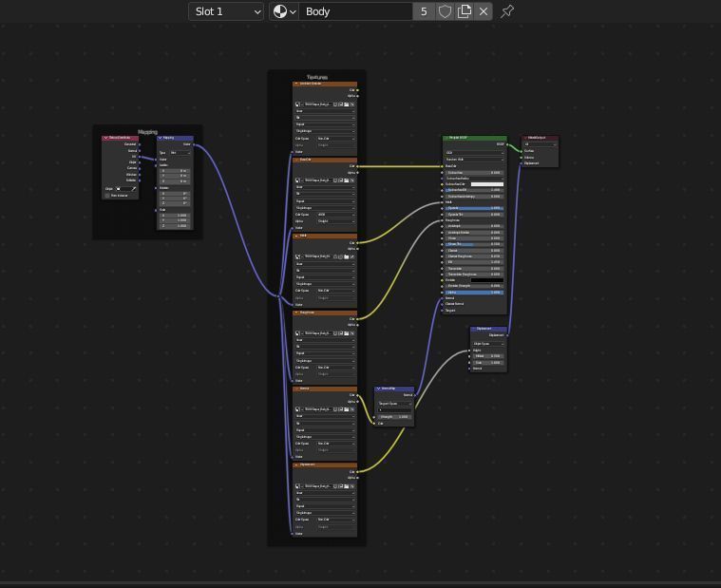Duplicate the Body material with copy icon
Screen dimensions: 721x588
point(464,11)
